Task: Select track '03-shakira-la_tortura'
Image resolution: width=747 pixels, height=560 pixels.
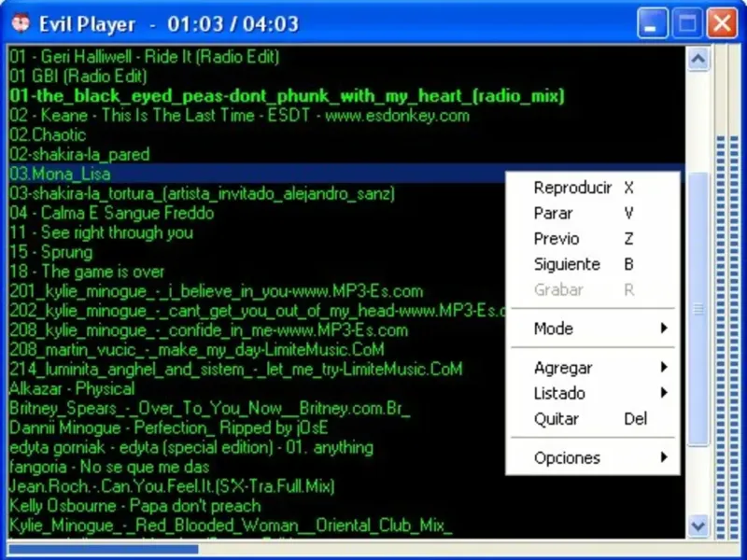Action: [x=203, y=193]
